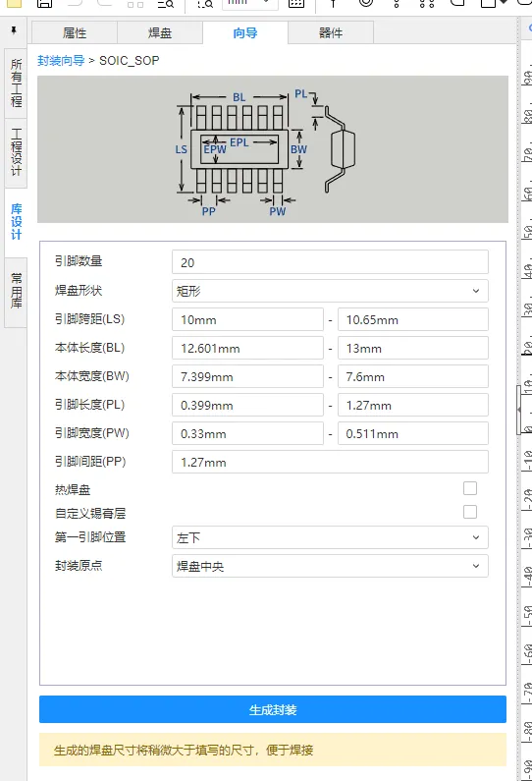This screenshot has height=781, width=532.
Task: Click the SOIC package dimension diagram
Action: pos(273,149)
